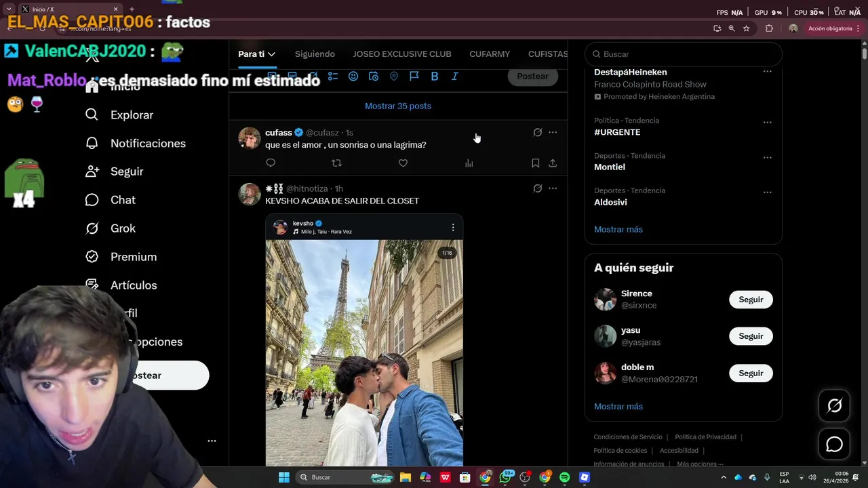
Task: Follow doble m with Seguir button
Action: pos(751,373)
